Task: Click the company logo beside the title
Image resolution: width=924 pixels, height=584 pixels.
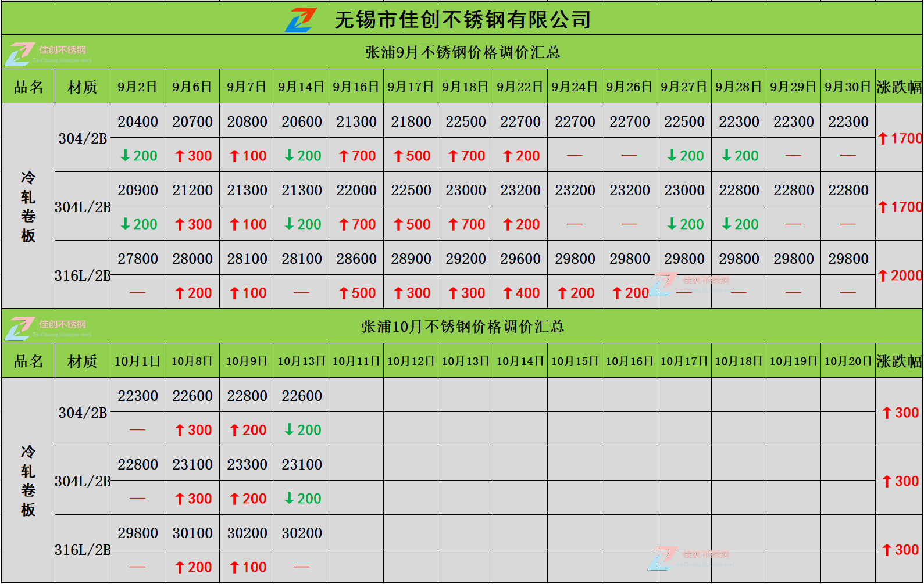Action: coord(301,19)
